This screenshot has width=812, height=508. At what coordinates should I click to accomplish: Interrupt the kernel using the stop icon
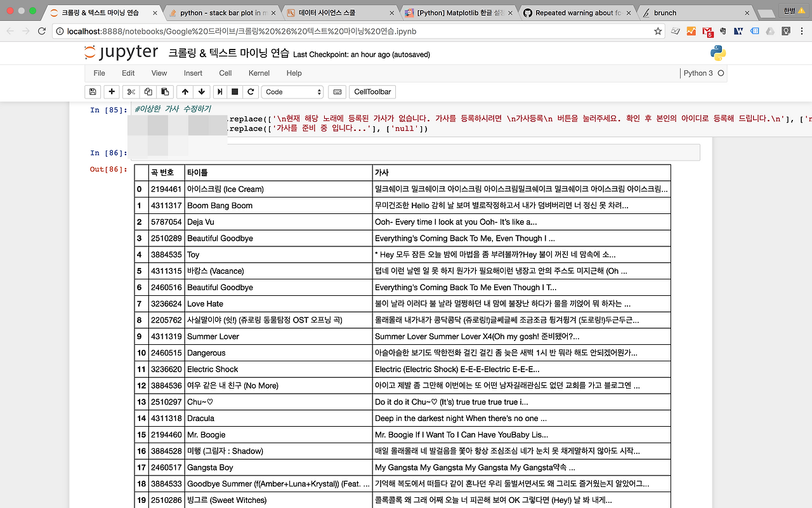coord(235,92)
